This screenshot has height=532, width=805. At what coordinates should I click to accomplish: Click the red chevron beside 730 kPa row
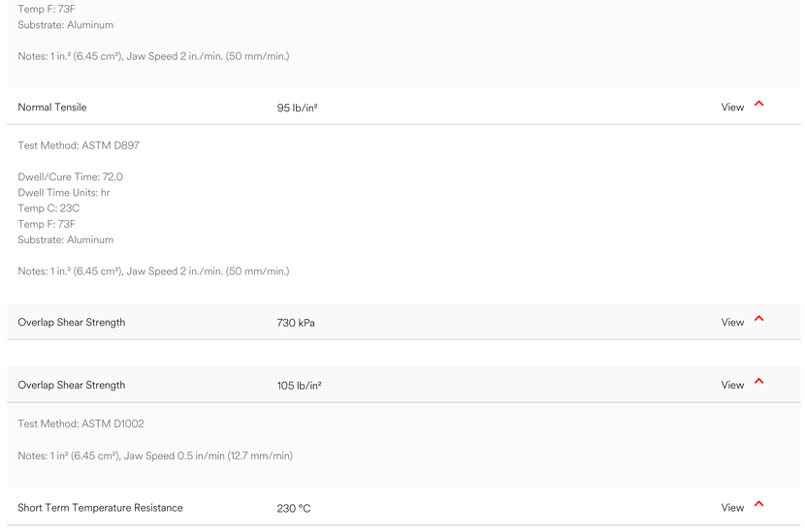coord(758,320)
